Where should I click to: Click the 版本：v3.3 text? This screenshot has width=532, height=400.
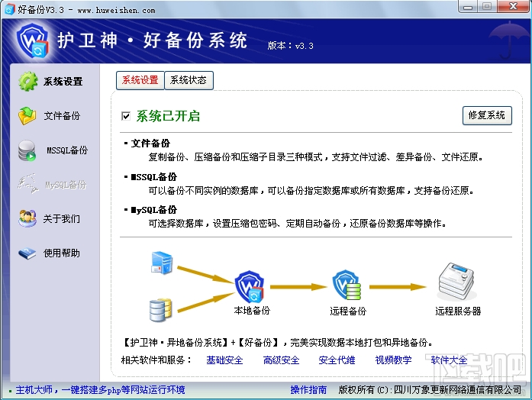coord(291,46)
